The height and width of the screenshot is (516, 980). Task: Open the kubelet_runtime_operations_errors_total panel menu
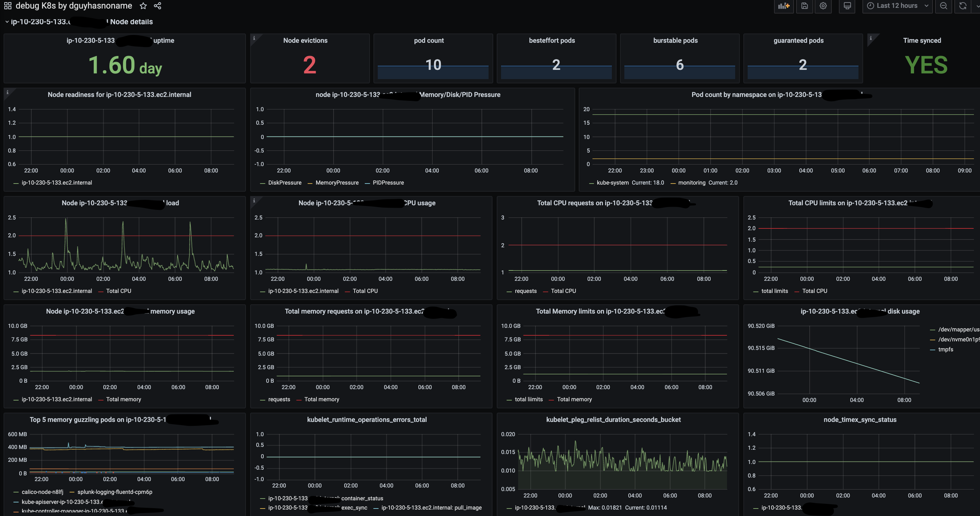tap(367, 419)
